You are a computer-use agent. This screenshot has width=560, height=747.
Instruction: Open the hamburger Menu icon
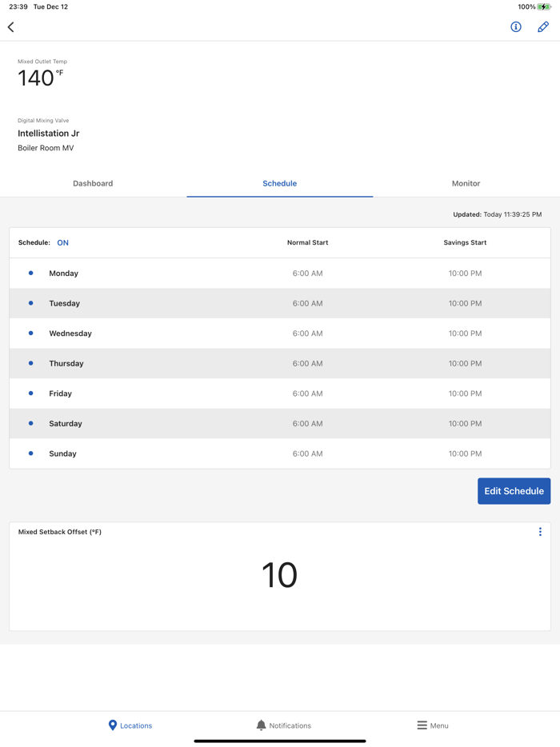(x=422, y=725)
